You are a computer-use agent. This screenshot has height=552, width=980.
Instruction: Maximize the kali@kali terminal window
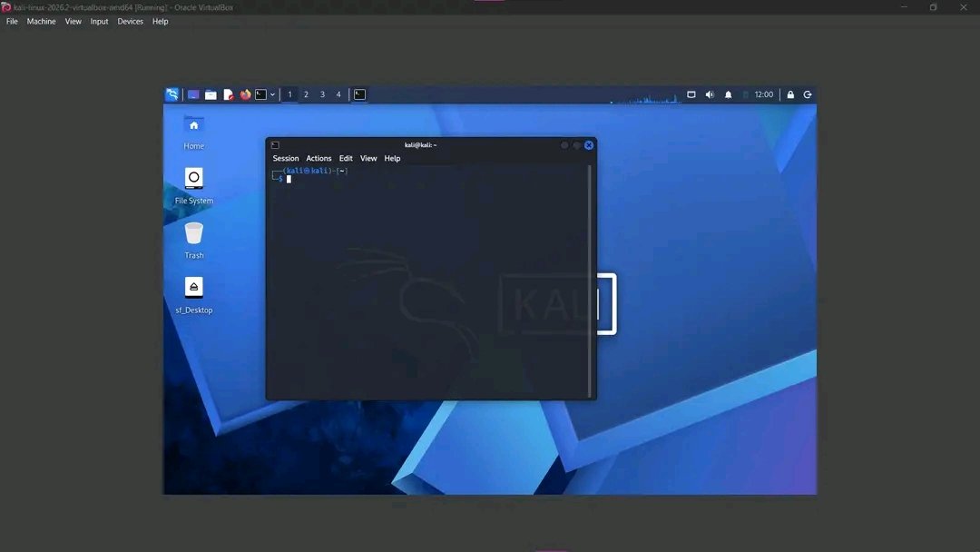pyautogui.click(x=576, y=145)
